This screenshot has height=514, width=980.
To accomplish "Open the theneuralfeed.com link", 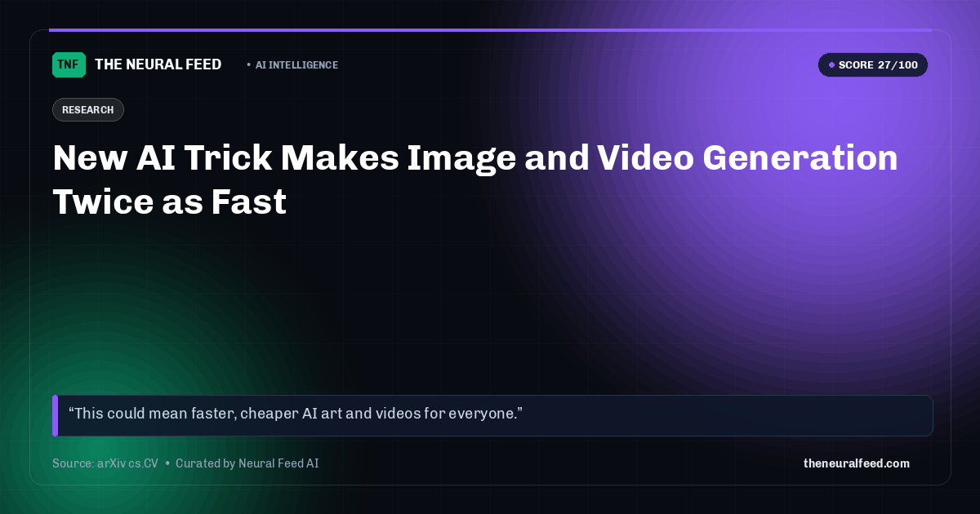I will (x=856, y=463).
